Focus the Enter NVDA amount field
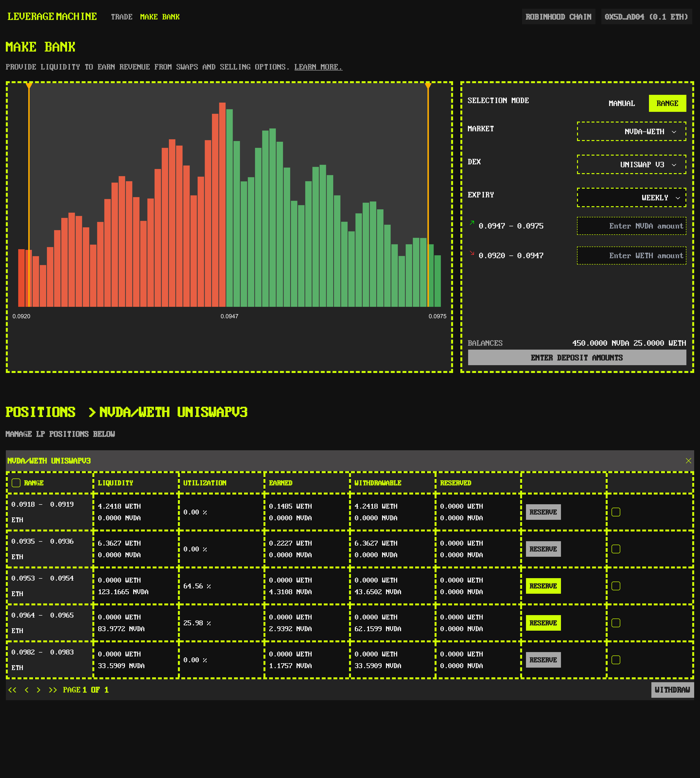The image size is (700, 778). point(631,226)
